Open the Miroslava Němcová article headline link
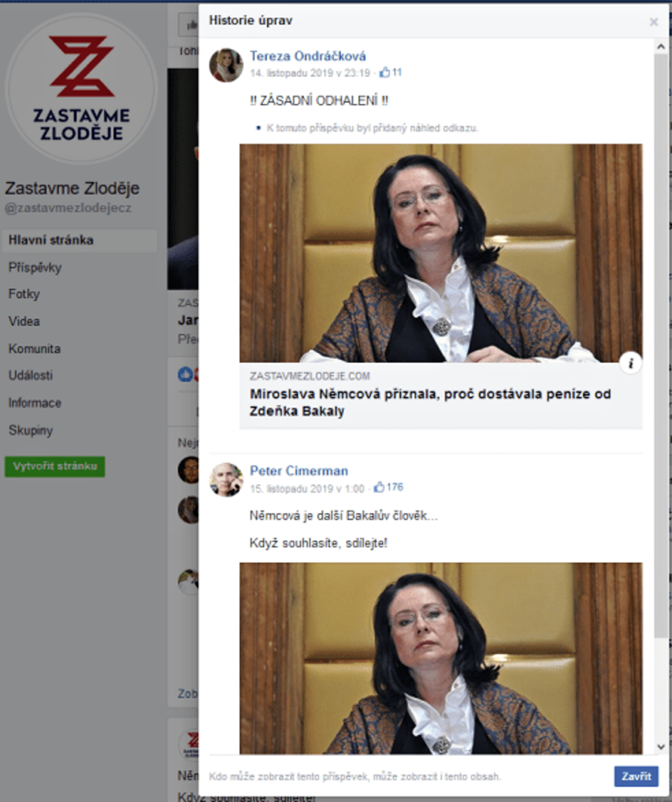The width and height of the screenshot is (672, 802). pyautogui.click(x=430, y=403)
